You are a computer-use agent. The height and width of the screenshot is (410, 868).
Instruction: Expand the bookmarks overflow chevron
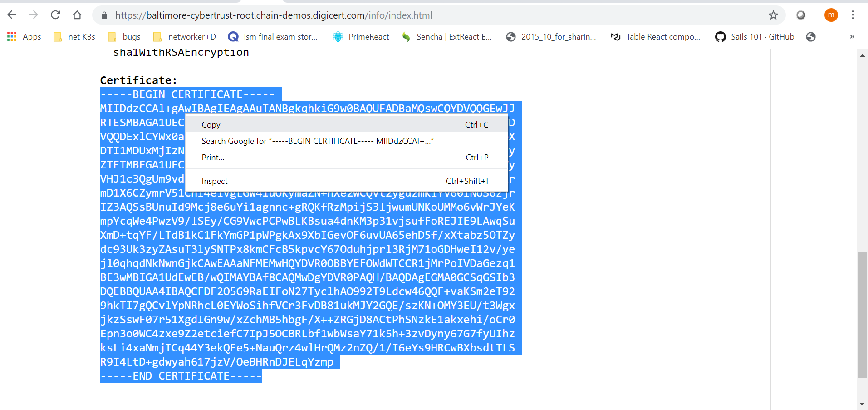pos(852,37)
